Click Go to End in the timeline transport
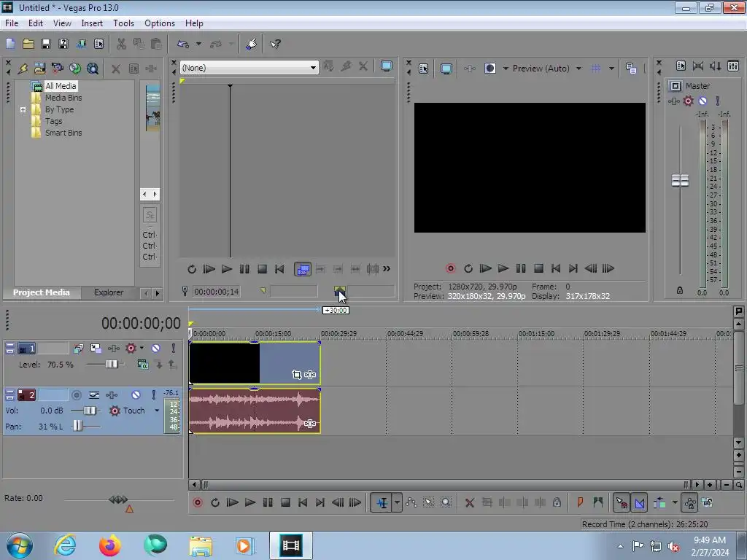 (x=320, y=502)
